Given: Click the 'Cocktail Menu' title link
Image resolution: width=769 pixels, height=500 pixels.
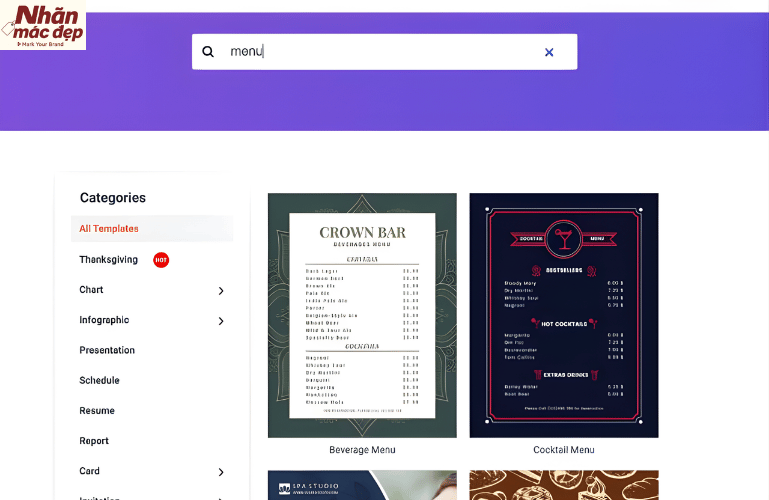Looking at the screenshot, I should 564,450.
